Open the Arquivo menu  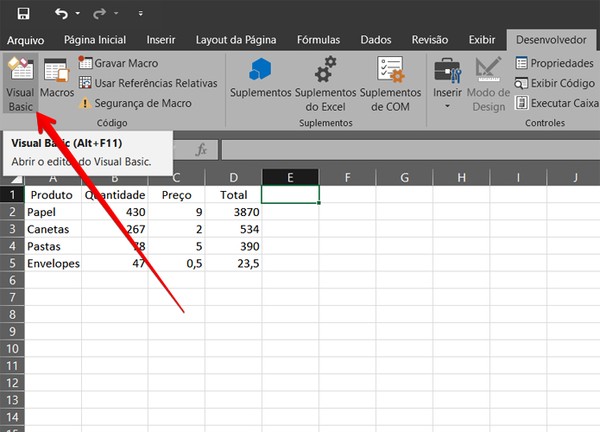pyautogui.click(x=26, y=40)
